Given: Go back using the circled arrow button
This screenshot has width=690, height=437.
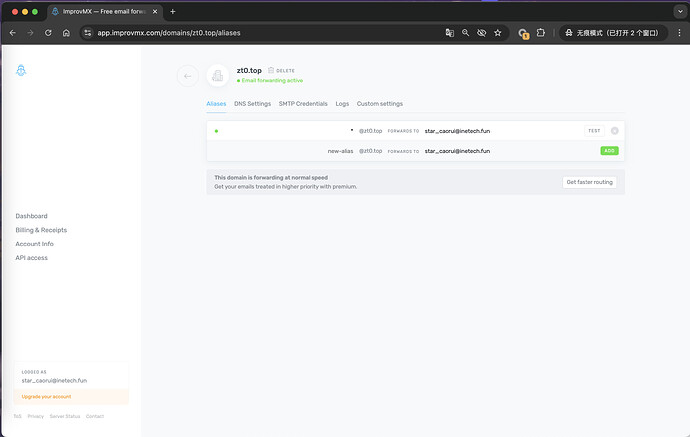Looking at the screenshot, I should [187, 76].
